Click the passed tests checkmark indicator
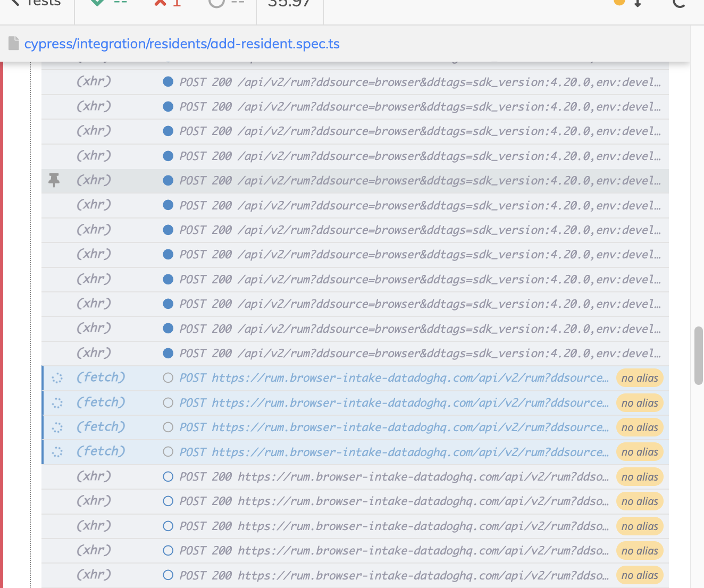 tap(109, 3)
